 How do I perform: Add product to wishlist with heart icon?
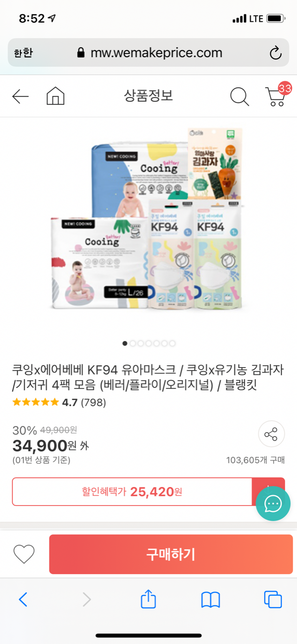point(24,554)
